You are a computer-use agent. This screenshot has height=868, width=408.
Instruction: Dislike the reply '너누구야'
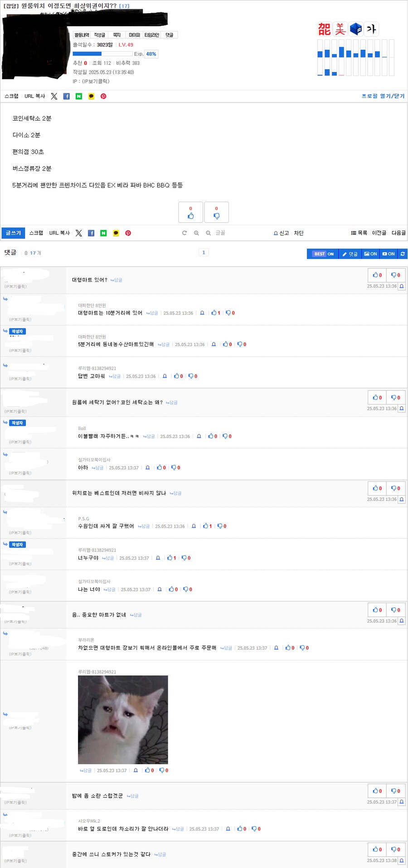point(186,558)
